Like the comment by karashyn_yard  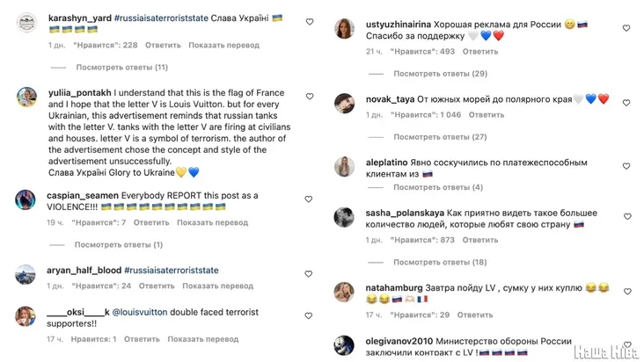[309, 21]
